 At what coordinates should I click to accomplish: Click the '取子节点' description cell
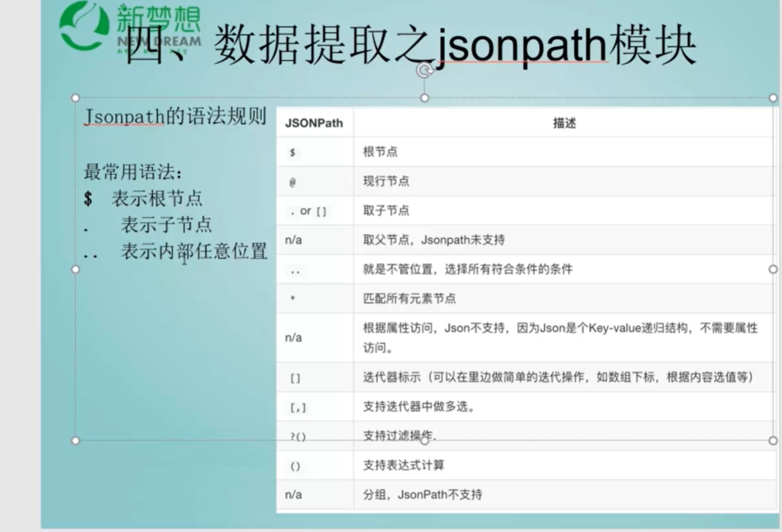click(564, 211)
